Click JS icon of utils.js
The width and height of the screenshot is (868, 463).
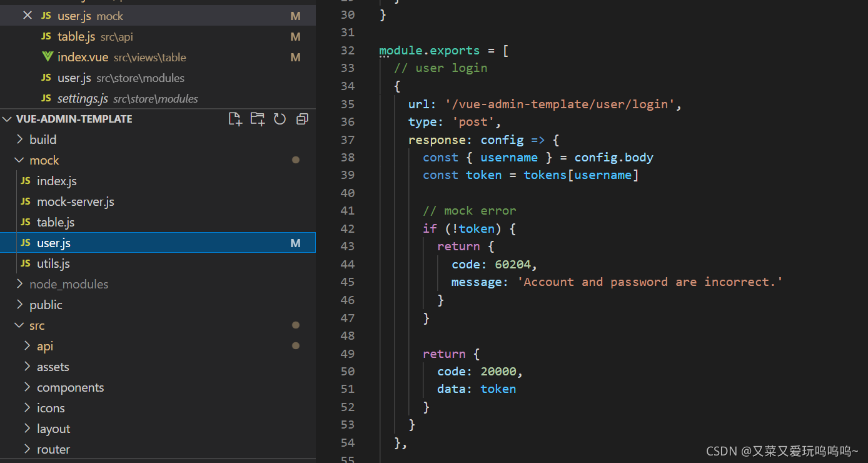point(26,263)
